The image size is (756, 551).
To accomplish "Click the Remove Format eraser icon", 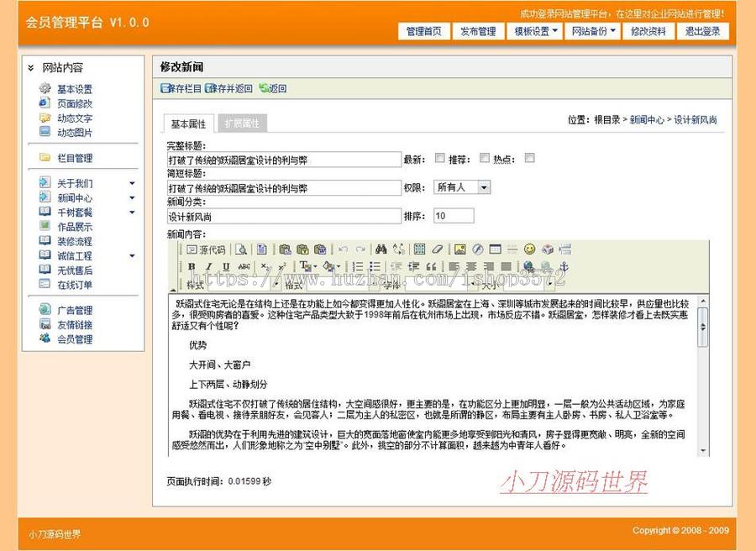I will tap(437, 249).
